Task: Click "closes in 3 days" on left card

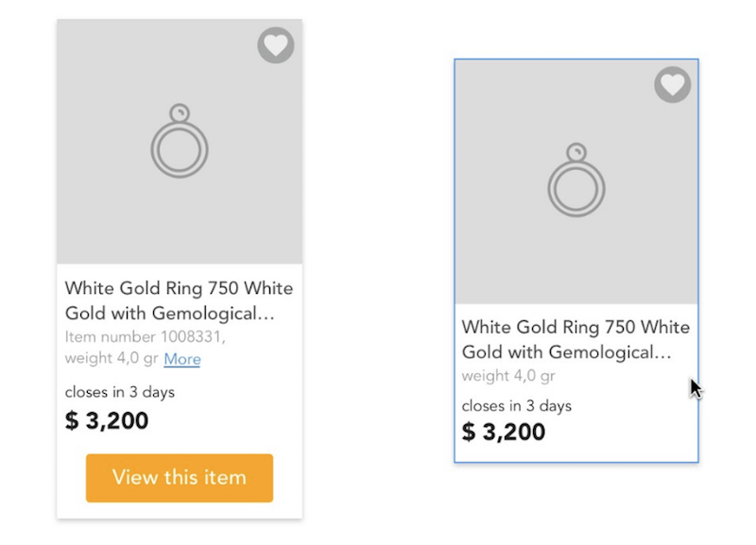Action: click(x=120, y=391)
